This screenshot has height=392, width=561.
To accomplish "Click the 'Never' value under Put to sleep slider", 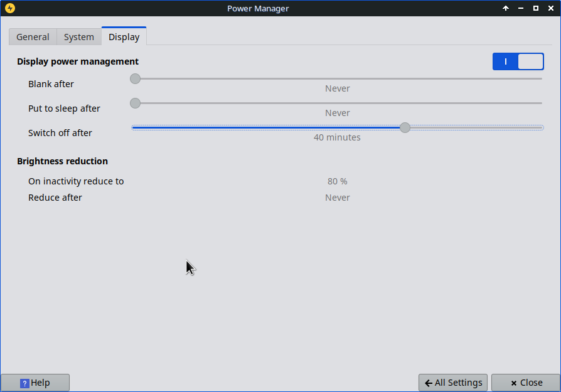I will click(x=338, y=113).
